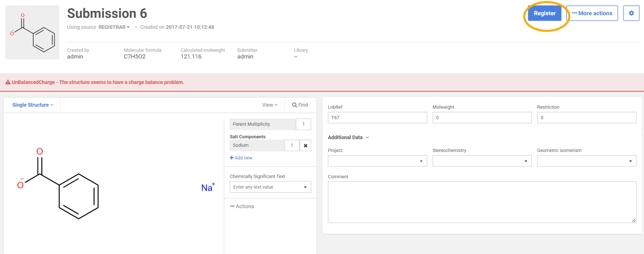644x254 pixels.
Task: Click the Find search button
Action: tap(300, 105)
